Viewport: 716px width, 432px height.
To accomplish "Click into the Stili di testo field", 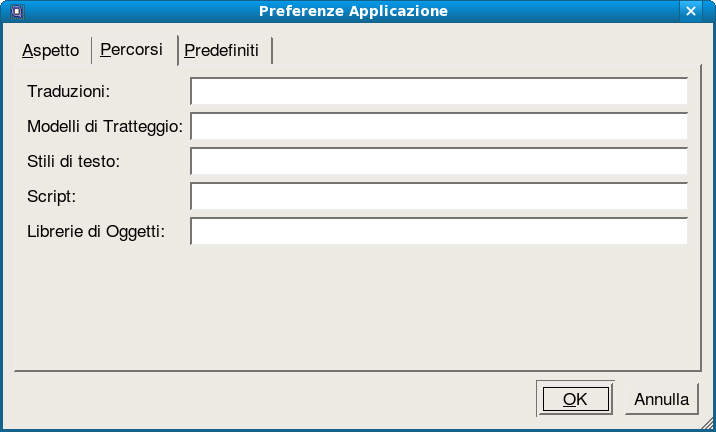I will coord(438,162).
